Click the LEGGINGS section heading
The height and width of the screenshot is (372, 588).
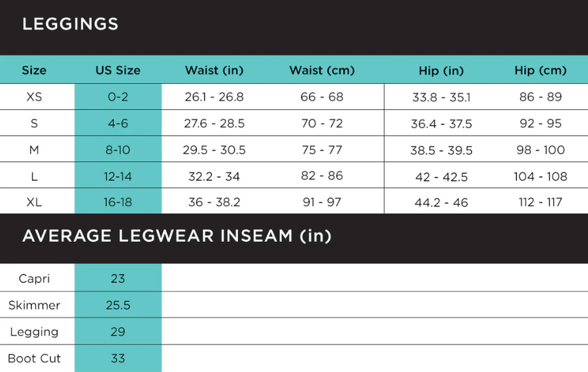click(70, 25)
